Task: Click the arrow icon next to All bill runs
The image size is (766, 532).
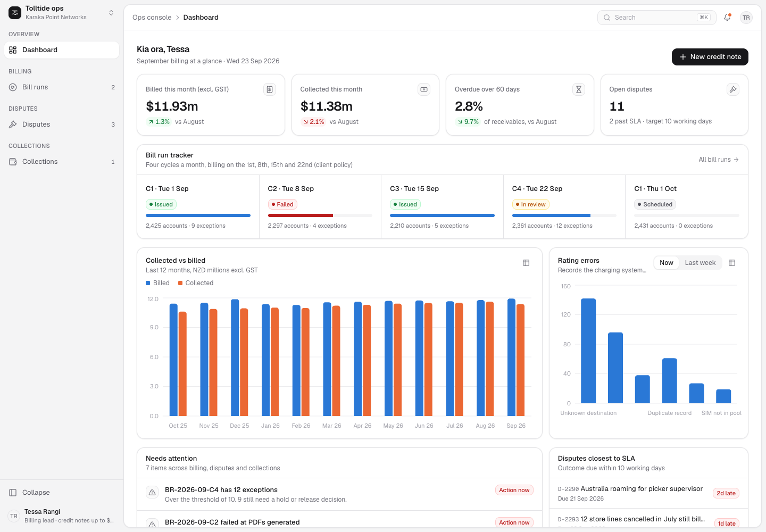Action: click(736, 160)
